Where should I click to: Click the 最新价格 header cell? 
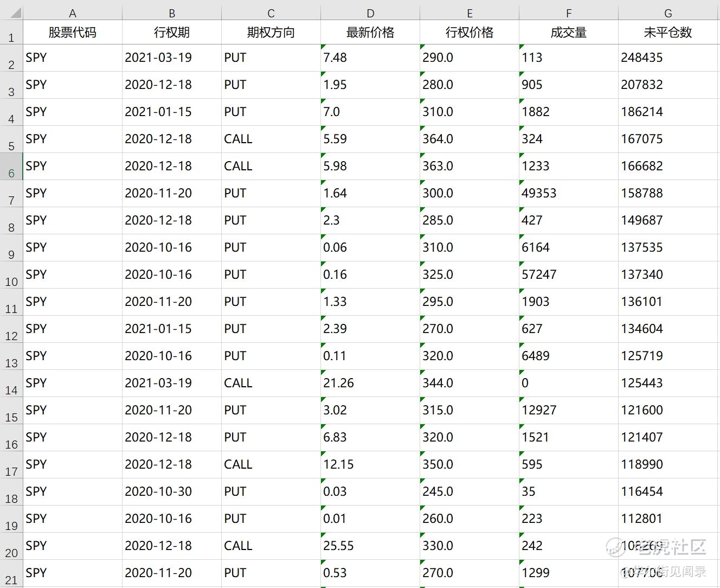pyautogui.click(x=370, y=33)
